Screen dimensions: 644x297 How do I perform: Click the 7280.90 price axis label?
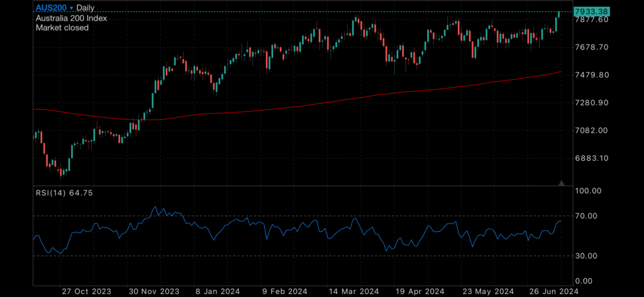592,102
